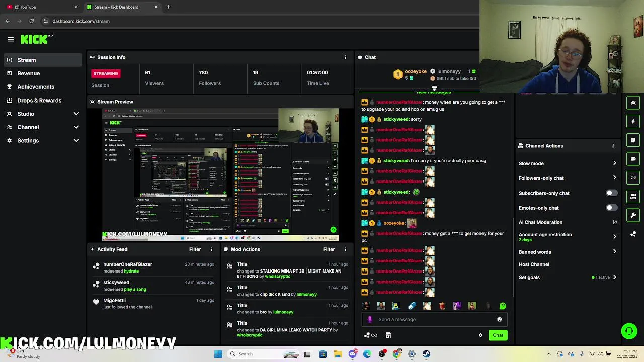Open Discord from the taskbar
Viewport: 644px width, 362px height.
(x=353, y=354)
